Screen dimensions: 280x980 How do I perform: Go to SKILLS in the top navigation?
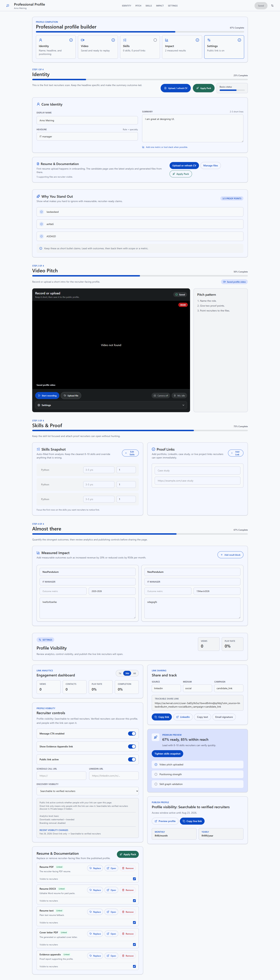point(149,6)
